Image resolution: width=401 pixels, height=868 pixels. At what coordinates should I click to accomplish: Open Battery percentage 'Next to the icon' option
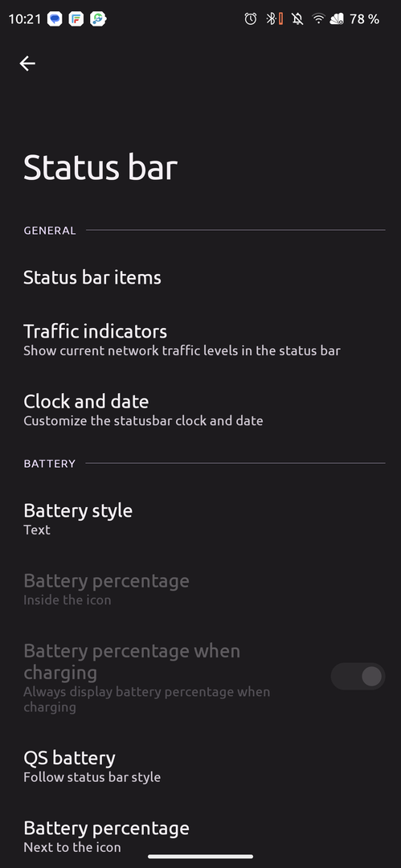click(x=201, y=837)
